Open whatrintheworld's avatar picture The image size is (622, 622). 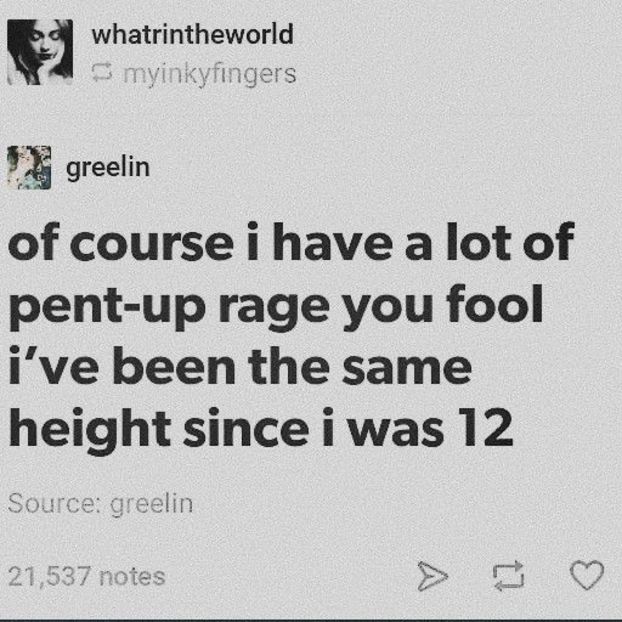[x=40, y=52]
